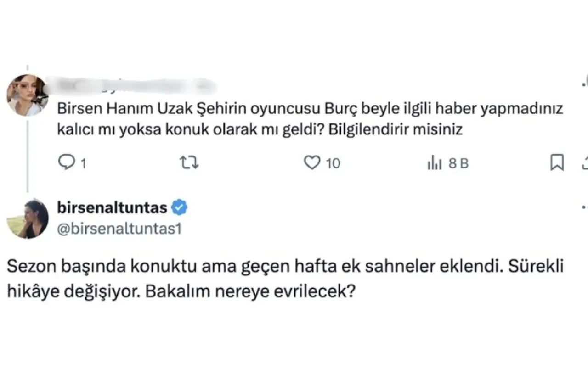This screenshot has height=380, width=588.
Task: Toggle like on the tweet with 10 likes
Action: pyautogui.click(x=312, y=162)
